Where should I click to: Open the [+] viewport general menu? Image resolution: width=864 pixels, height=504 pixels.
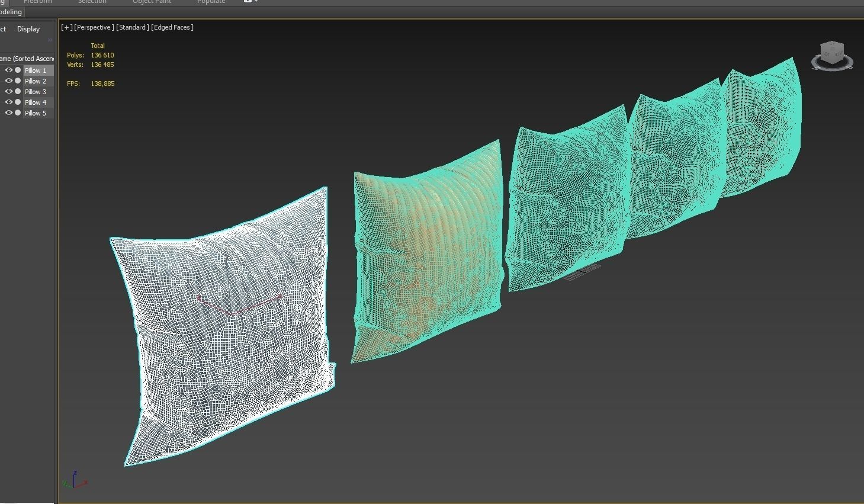click(67, 27)
